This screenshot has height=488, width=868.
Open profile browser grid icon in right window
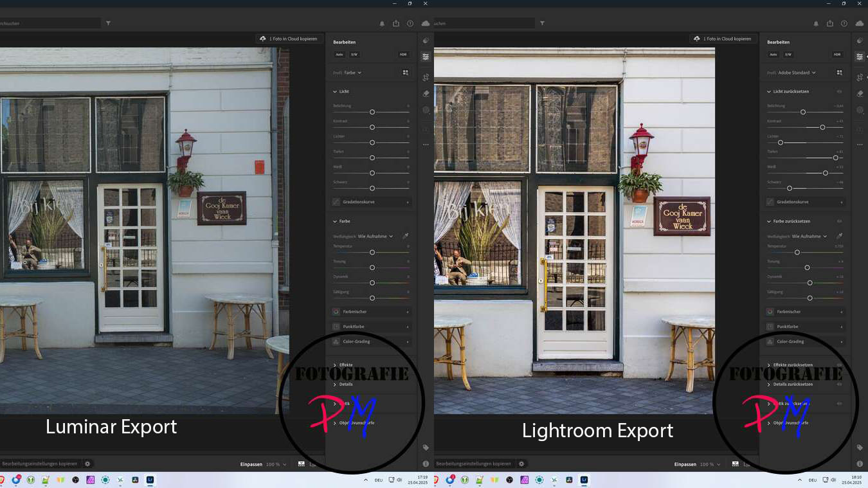tap(839, 73)
